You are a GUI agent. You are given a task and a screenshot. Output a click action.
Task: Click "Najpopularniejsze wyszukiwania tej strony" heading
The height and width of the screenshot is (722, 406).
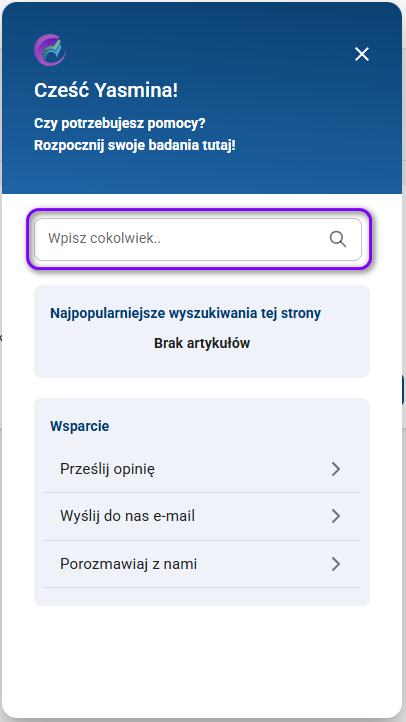[x=186, y=314]
